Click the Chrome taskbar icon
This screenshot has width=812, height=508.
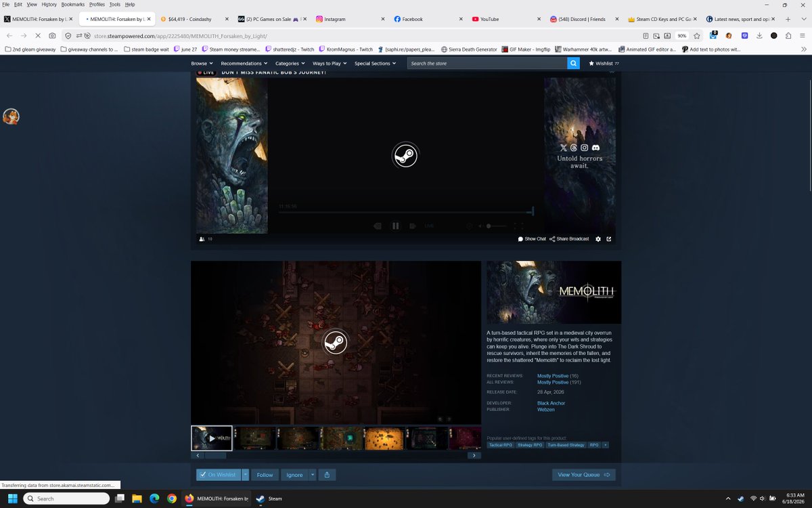click(172, 499)
